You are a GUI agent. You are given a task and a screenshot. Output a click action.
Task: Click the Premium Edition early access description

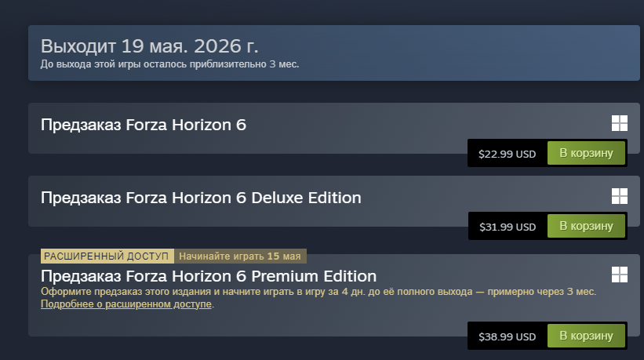[318, 292]
